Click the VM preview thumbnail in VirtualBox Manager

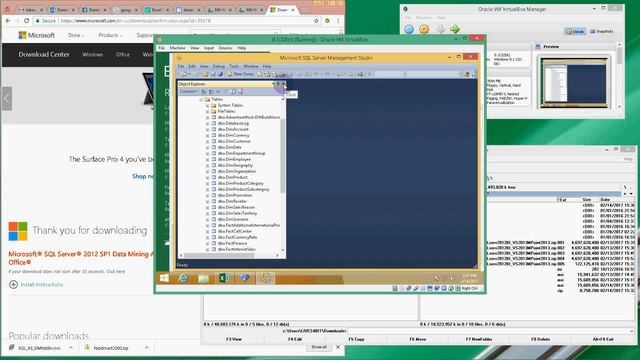574,83
